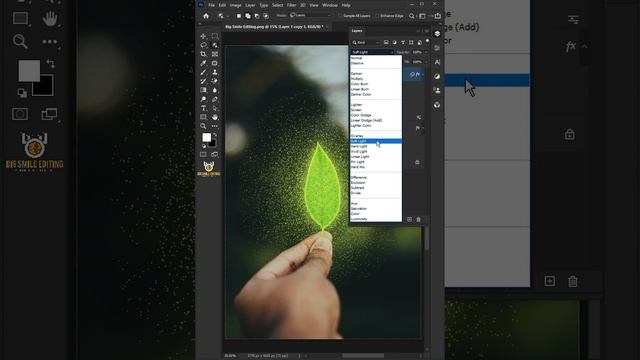Open the Mode dropdown in options bar
640x360 pixels.
[x=310, y=16]
